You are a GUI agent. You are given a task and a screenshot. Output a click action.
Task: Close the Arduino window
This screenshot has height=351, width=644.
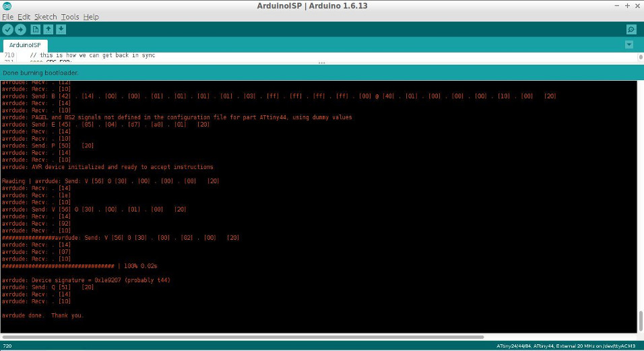pos(637,6)
